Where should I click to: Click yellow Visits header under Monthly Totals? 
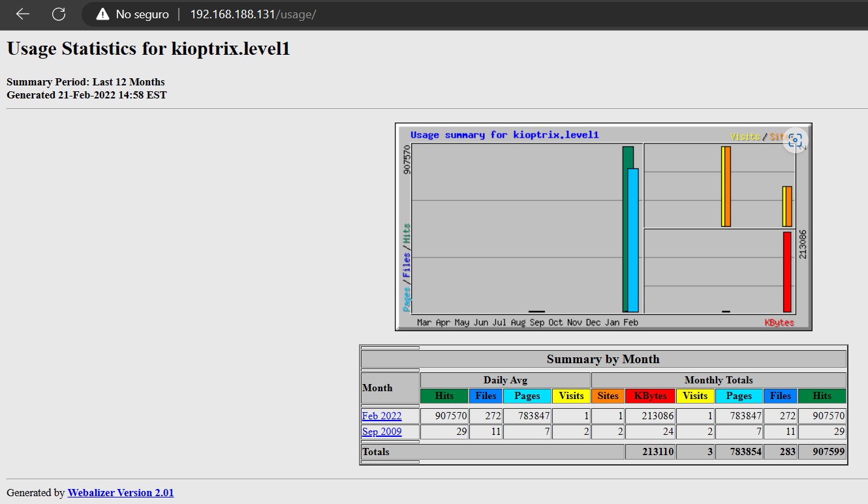(x=695, y=396)
